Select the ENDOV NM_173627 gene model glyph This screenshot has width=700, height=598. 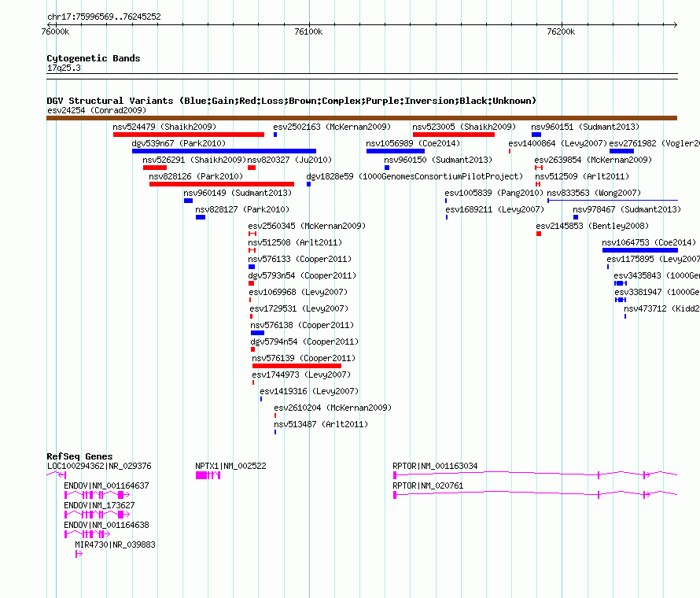[x=97, y=515]
